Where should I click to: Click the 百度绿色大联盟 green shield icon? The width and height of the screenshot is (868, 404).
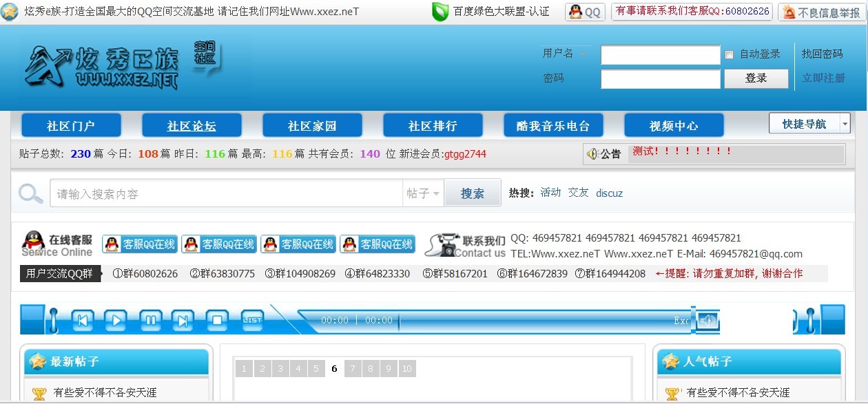coord(441,12)
